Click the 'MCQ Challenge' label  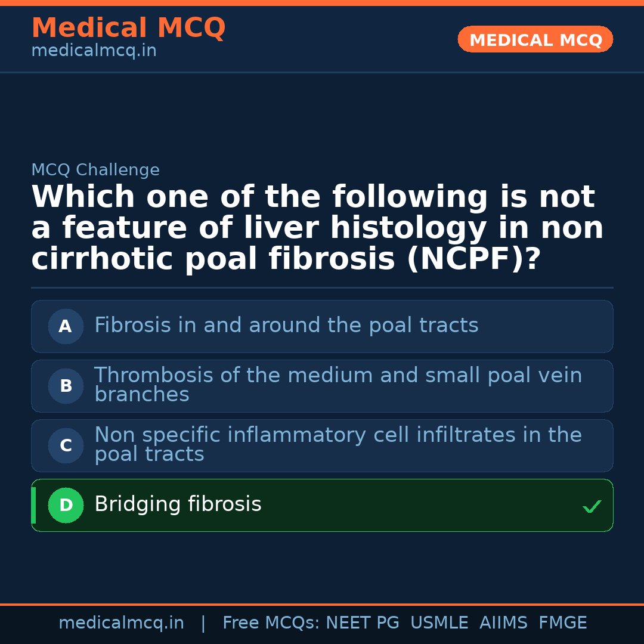[x=95, y=170]
